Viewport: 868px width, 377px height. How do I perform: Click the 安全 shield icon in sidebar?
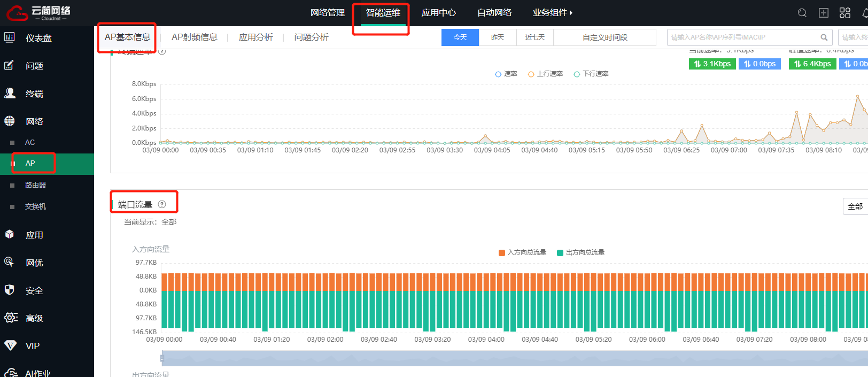pos(10,290)
